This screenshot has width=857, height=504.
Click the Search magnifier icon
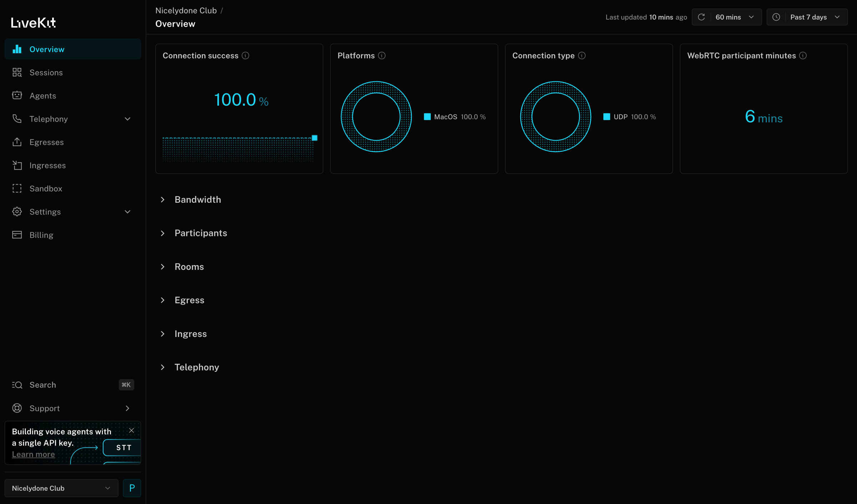[x=17, y=385]
